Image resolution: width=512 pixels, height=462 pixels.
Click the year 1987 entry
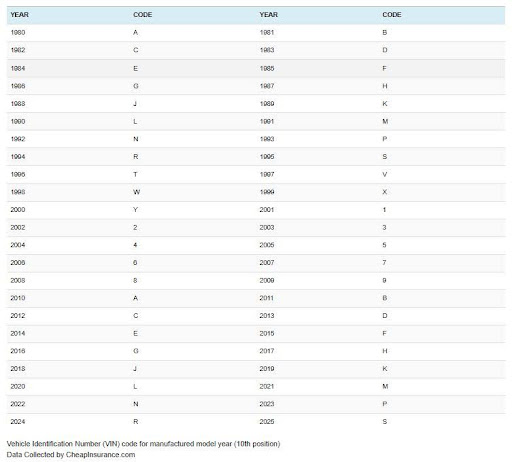pyautogui.click(x=267, y=86)
